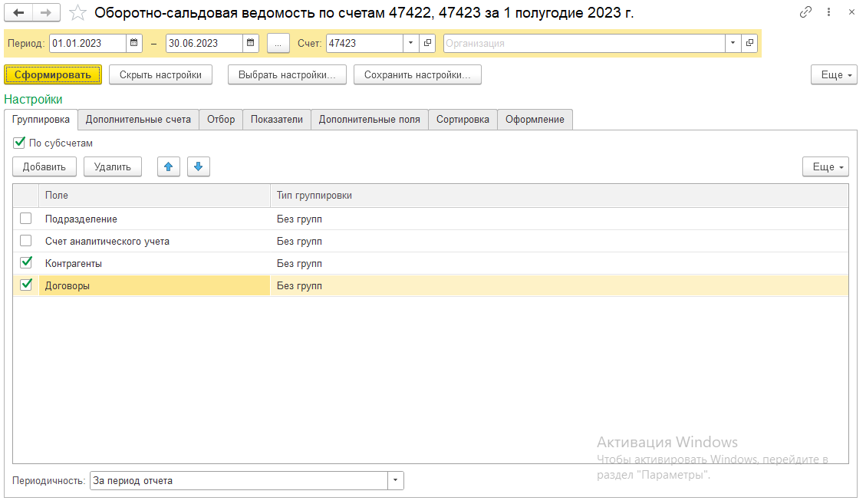Click the back navigation arrow

point(19,12)
